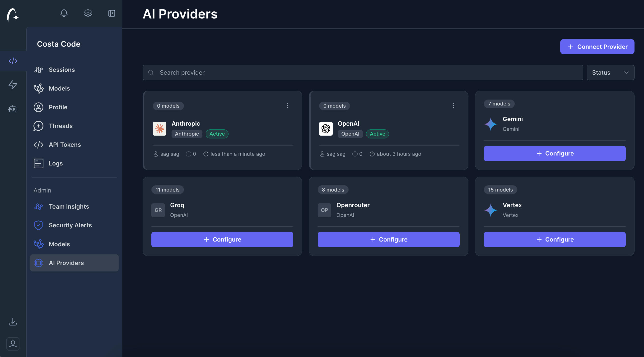The width and height of the screenshot is (644, 357).
Task: Click the Connect Provider button
Action: tap(597, 47)
